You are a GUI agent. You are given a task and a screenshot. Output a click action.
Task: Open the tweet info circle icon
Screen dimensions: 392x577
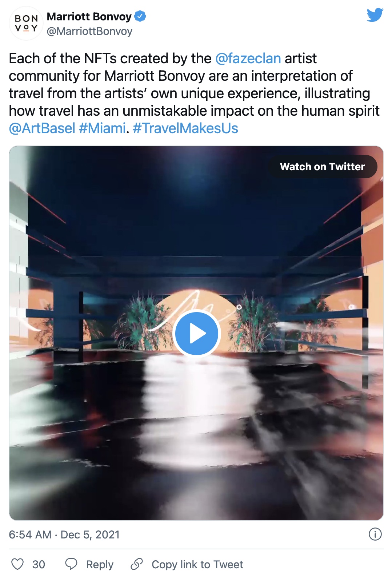(x=375, y=534)
